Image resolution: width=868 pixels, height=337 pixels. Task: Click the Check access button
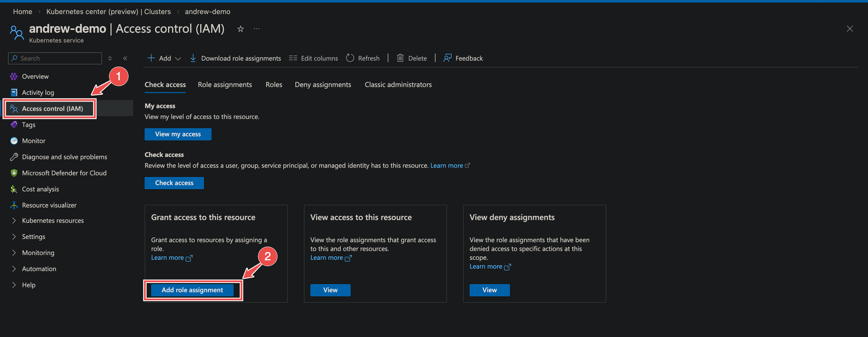[174, 183]
